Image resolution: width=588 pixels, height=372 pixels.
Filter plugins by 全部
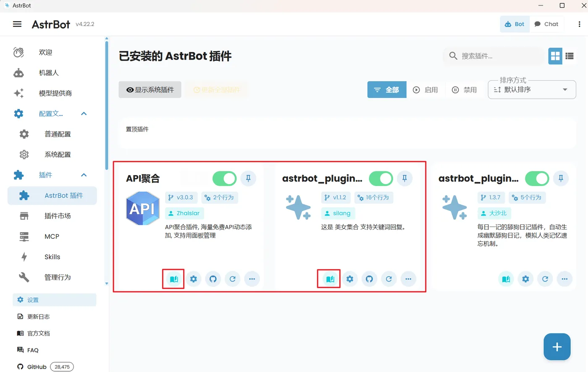click(387, 90)
